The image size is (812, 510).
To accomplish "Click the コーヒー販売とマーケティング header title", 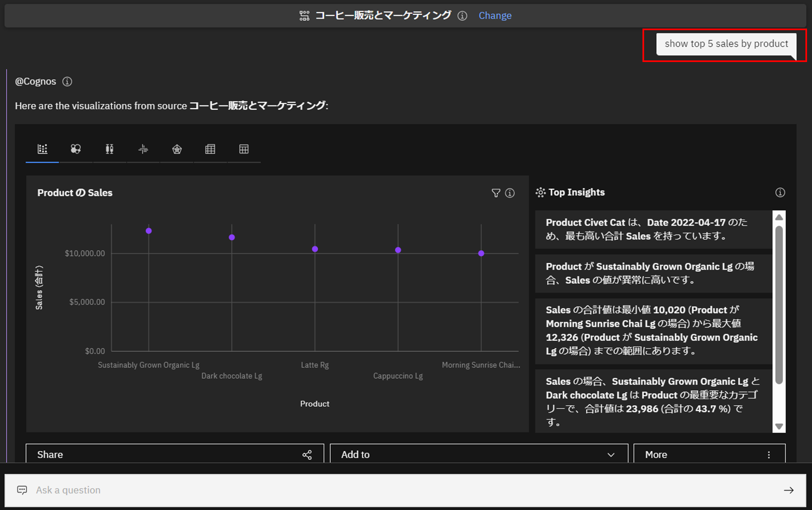I will pos(383,15).
